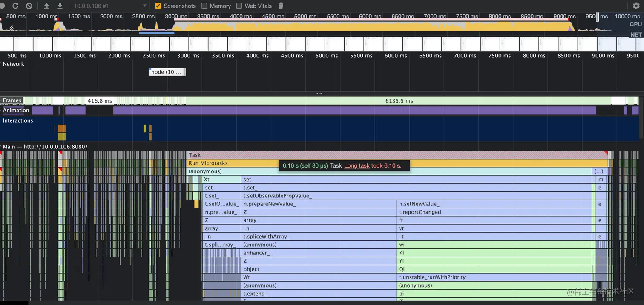Select the truncated n.pre...alue_ entry
The image size is (644, 305).
click(x=221, y=212)
